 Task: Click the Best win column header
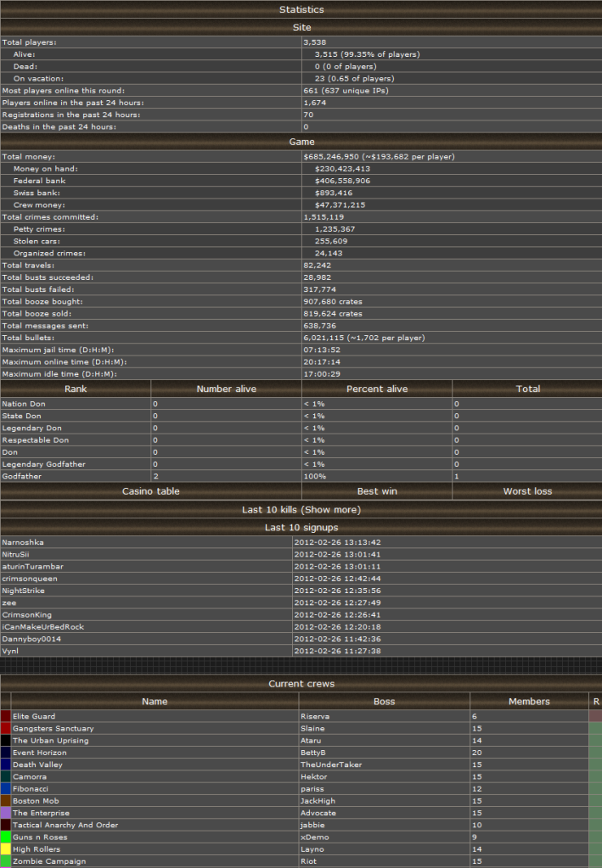pos(377,491)
